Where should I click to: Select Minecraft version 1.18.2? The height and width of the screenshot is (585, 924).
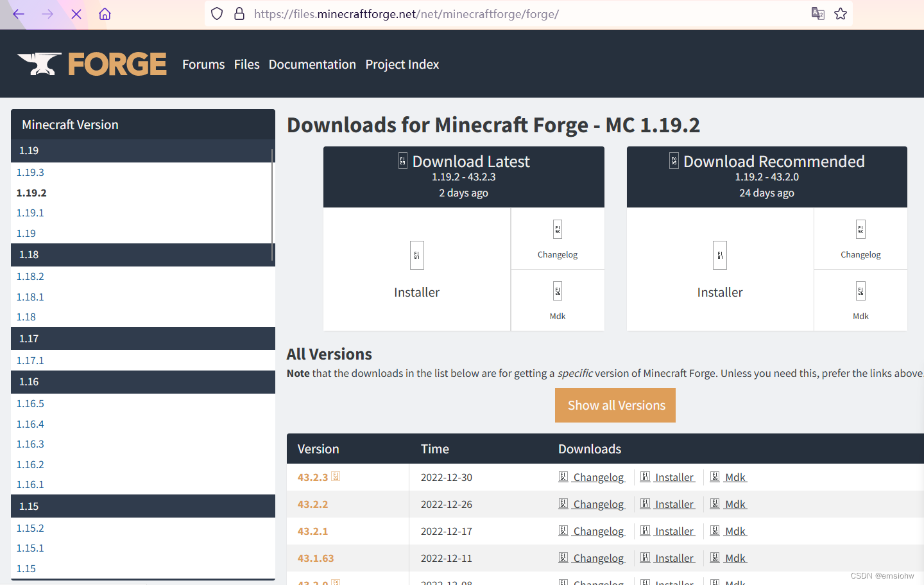click(30, 276)
